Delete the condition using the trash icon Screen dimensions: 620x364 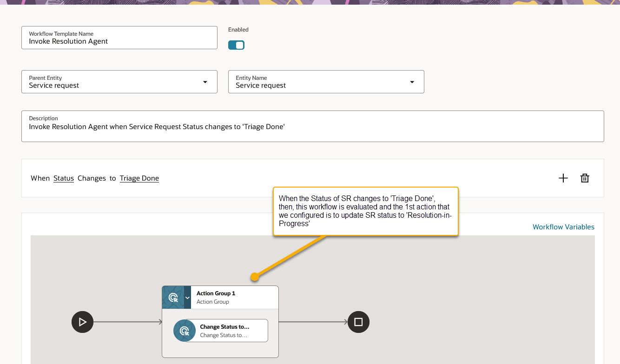[585, 178]
